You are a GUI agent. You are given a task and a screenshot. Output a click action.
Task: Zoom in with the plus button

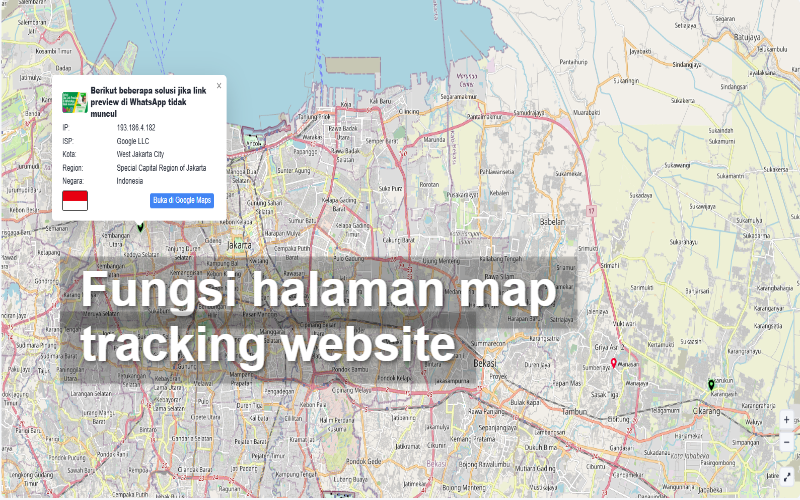tap(787, 420)
